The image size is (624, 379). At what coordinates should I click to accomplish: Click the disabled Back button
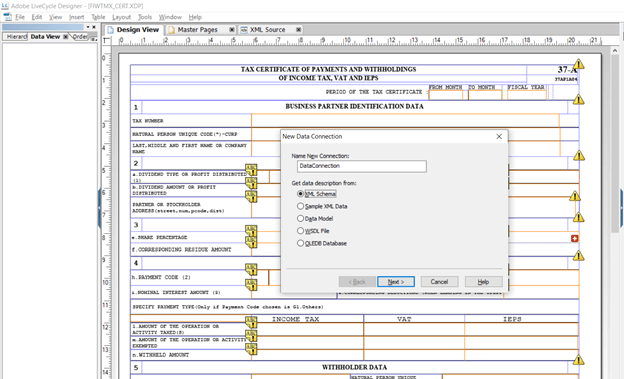point(357,282)
